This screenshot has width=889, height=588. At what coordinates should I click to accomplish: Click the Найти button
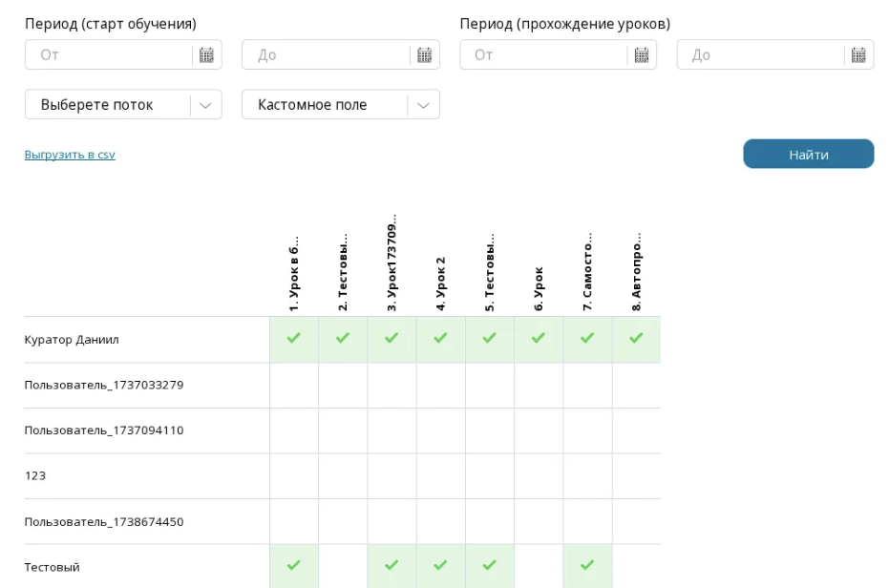809,155
